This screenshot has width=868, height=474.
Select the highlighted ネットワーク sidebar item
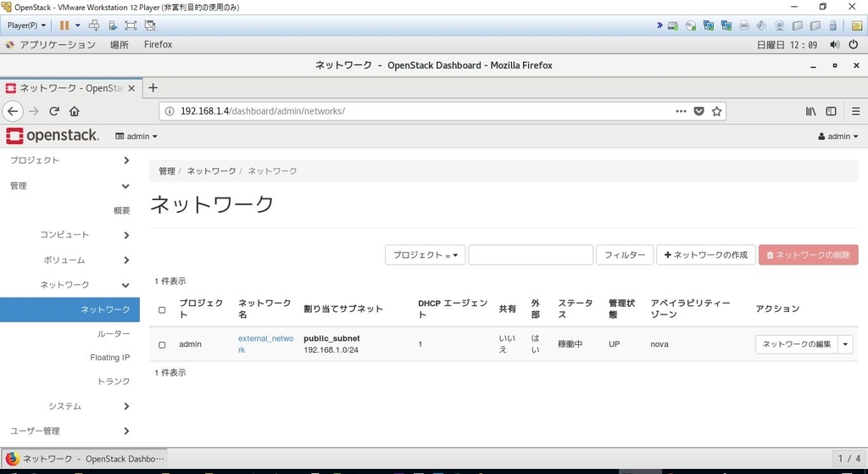pos(70,309)
